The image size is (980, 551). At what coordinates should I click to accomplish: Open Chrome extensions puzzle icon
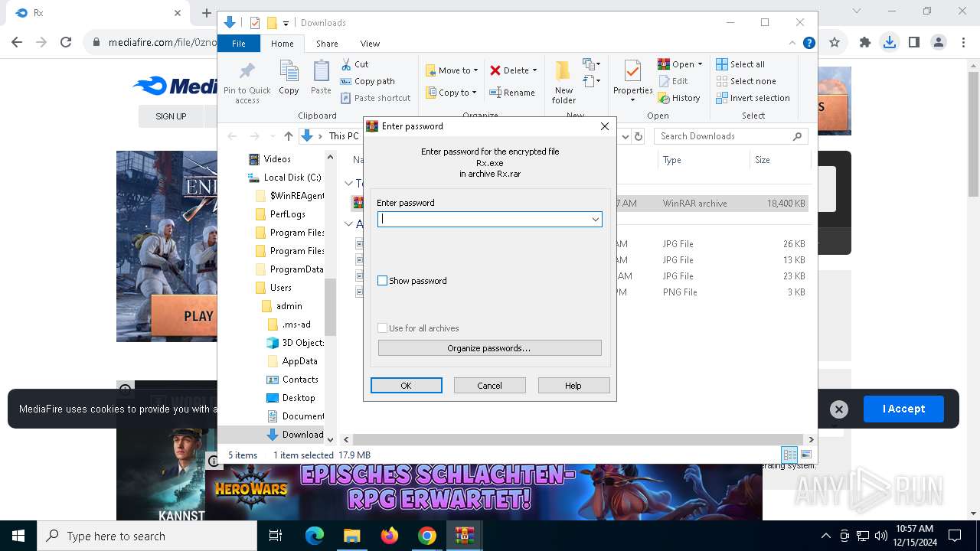tap(865, 43)
